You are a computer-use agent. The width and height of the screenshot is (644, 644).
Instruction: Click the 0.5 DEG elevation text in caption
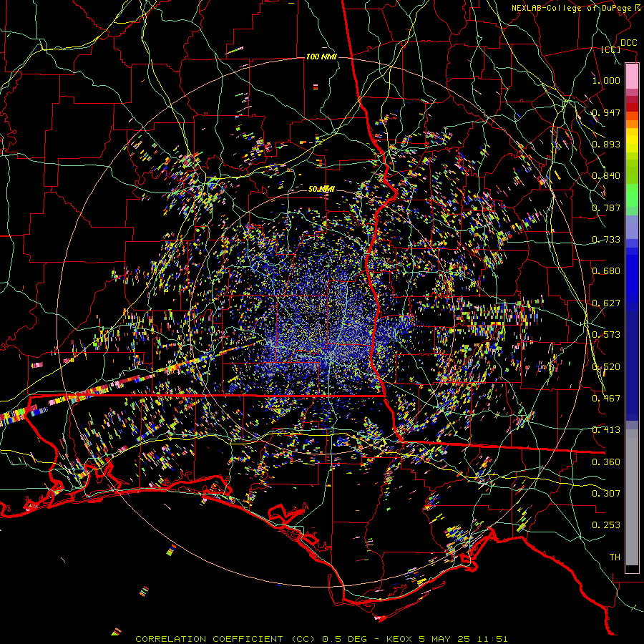[x=344, y=639]
